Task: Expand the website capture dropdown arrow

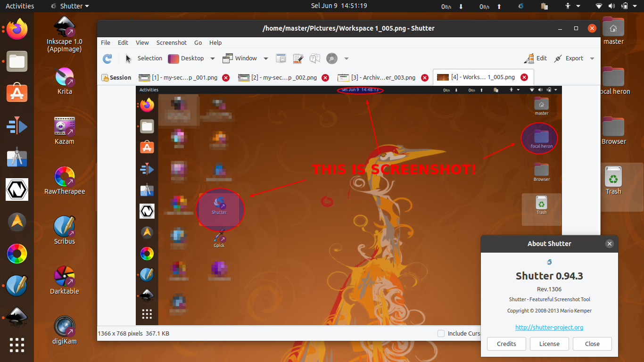Action: [347, 58]
